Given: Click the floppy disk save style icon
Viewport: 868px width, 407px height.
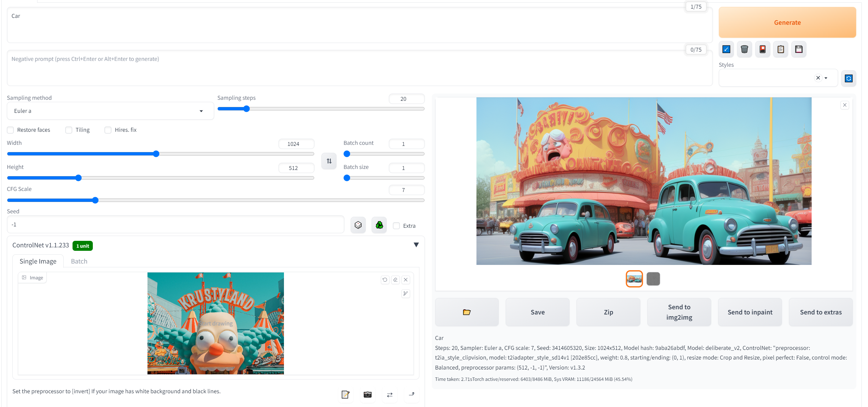Looking at the screenshot, I should (799, 49).
